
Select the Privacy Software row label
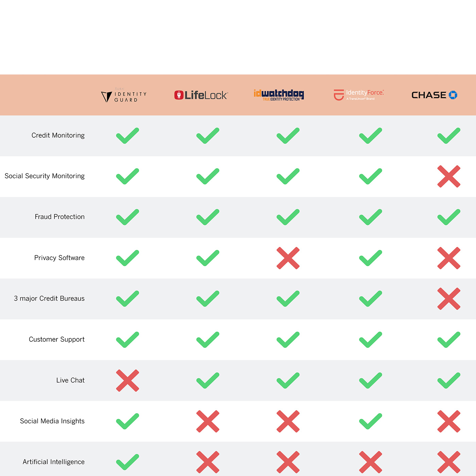[x=60, y=258]
